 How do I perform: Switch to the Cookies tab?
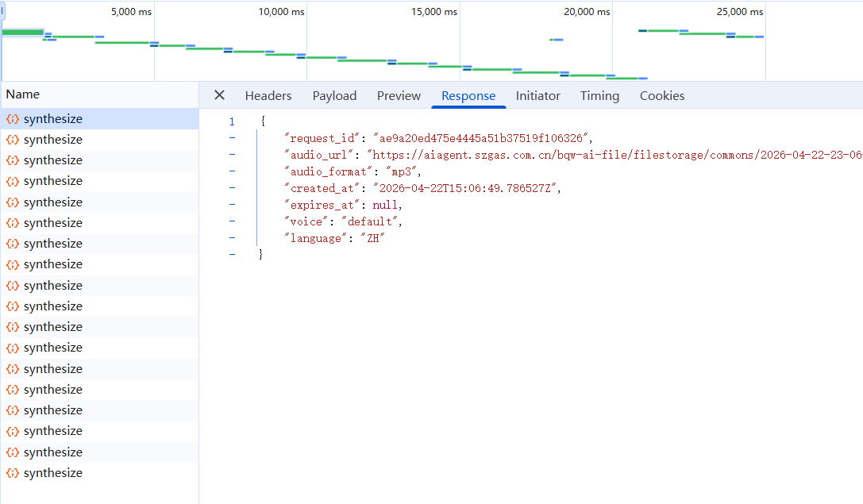point(662,96)
